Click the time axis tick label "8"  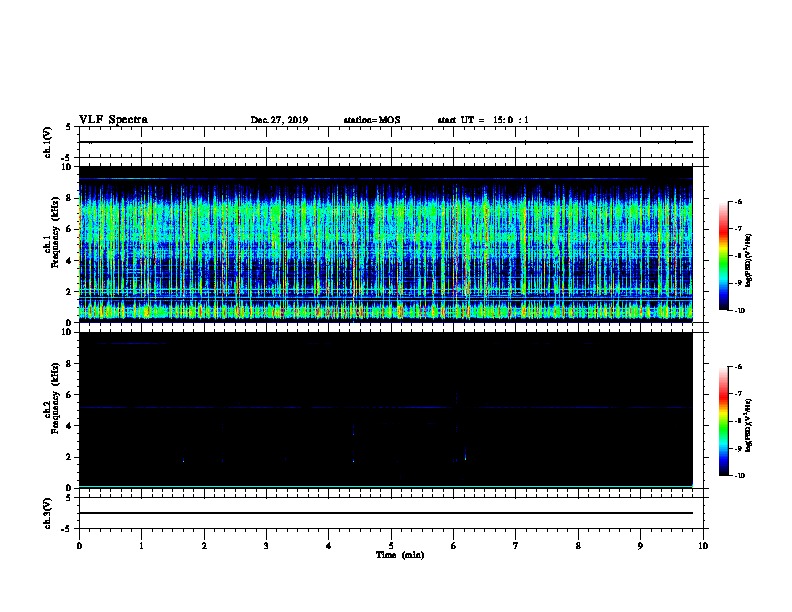click(578, 546)
